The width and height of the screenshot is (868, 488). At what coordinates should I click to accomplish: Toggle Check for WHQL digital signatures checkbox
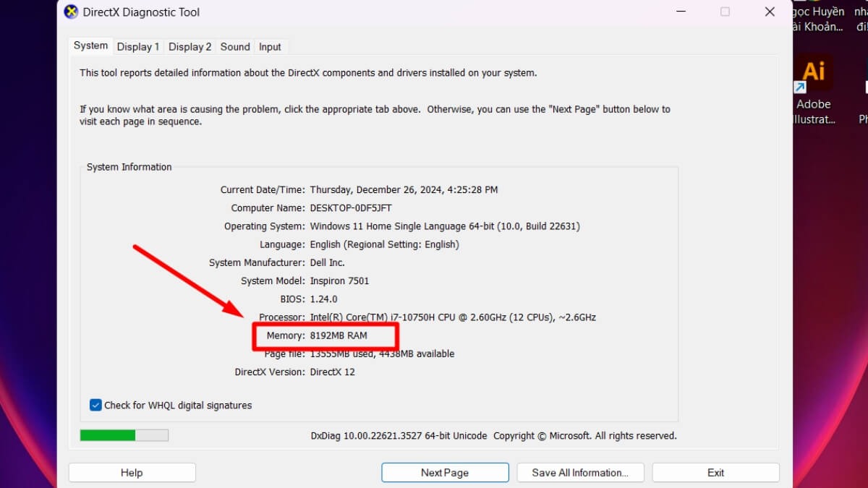[x=95, y=405]
